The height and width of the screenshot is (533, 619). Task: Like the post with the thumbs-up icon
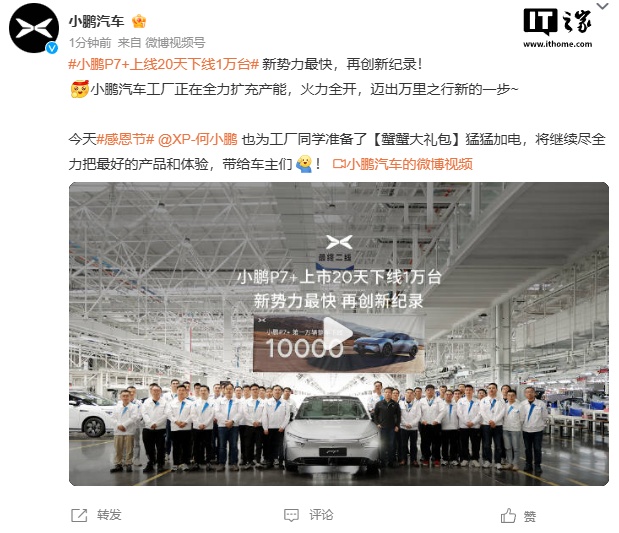click(508, 515)
